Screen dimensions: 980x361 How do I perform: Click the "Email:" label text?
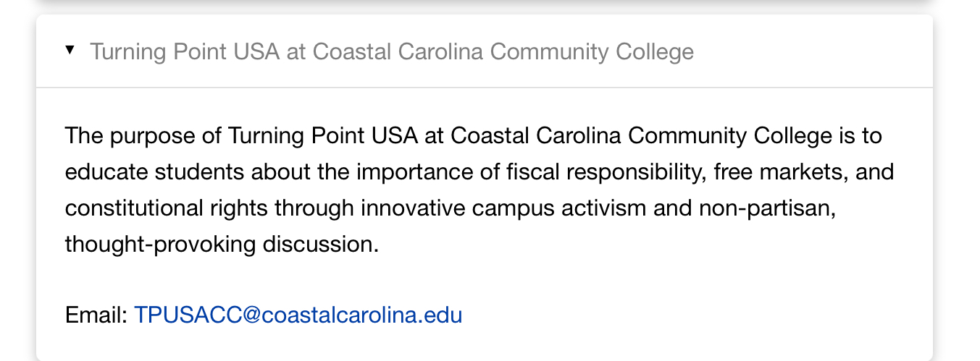coord(96,315)
